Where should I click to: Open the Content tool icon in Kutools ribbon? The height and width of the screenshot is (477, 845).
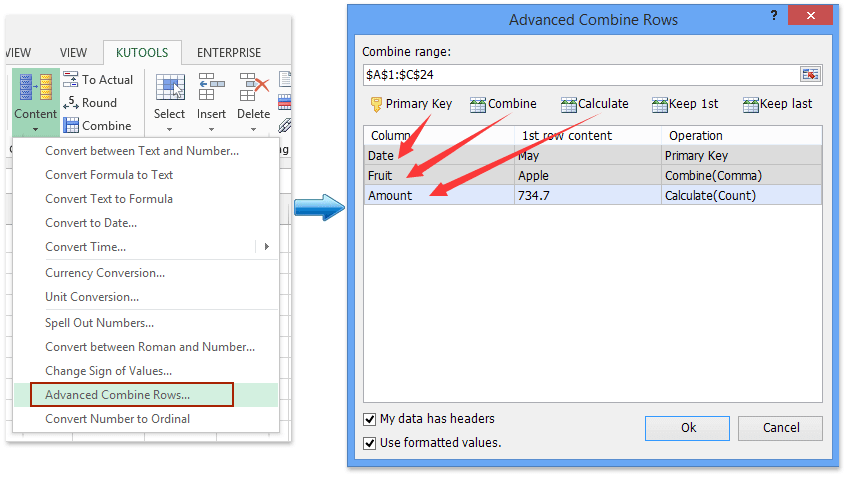click(x=36, y=87)
